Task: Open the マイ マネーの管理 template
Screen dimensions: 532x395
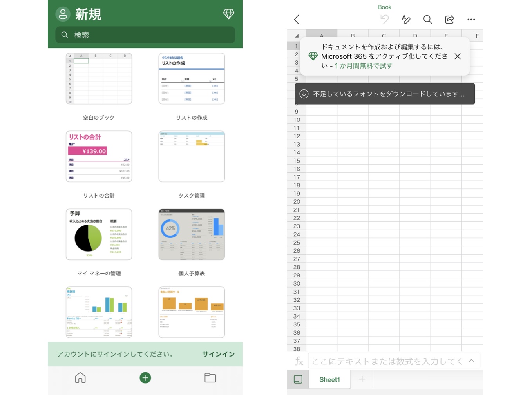Action: click(99, 234)
